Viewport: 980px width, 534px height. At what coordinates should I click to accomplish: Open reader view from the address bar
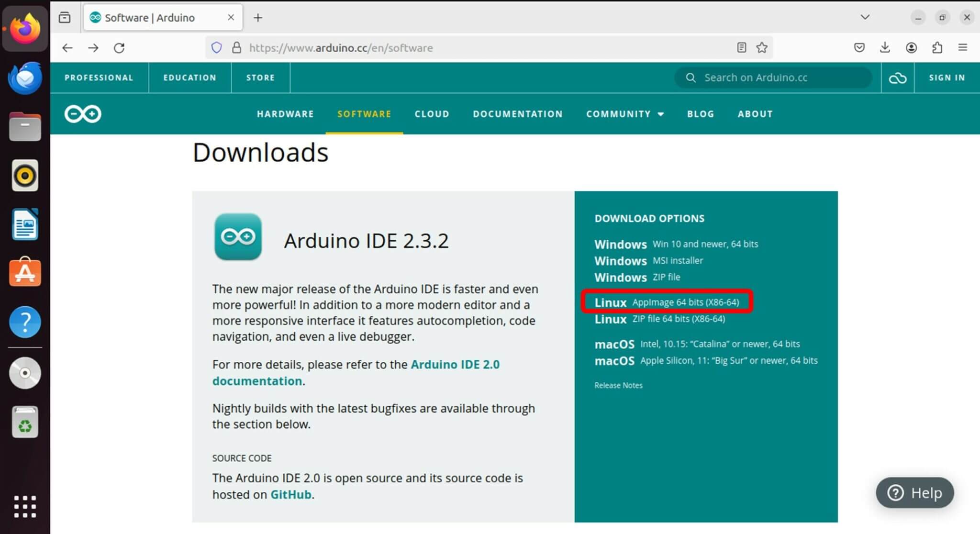[x=742, y=47]
